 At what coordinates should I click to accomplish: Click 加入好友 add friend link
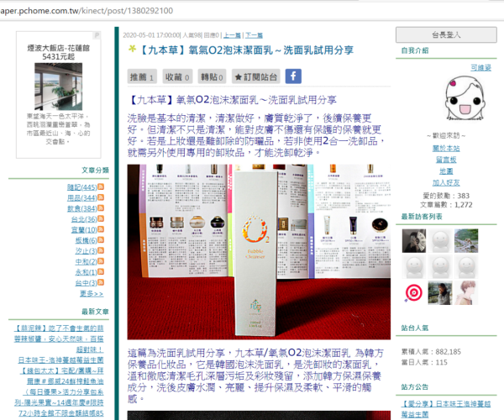click(446, 182)
